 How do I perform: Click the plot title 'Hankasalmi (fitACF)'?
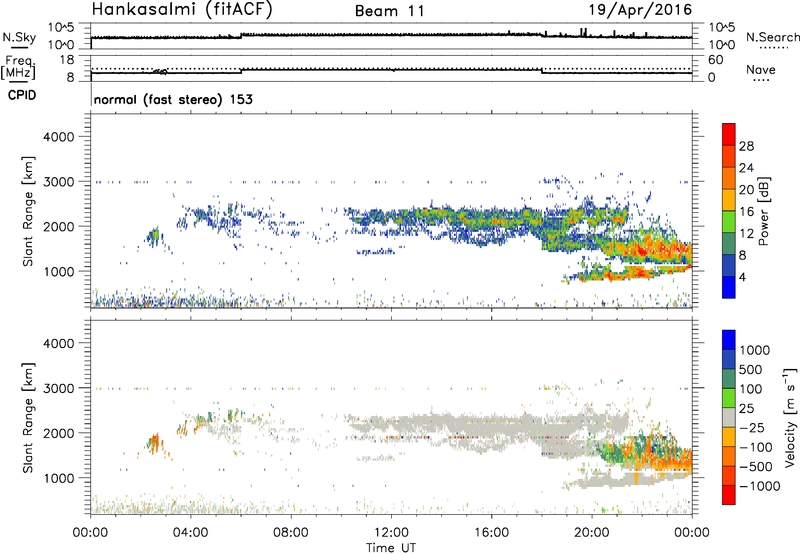click(182, 10)
